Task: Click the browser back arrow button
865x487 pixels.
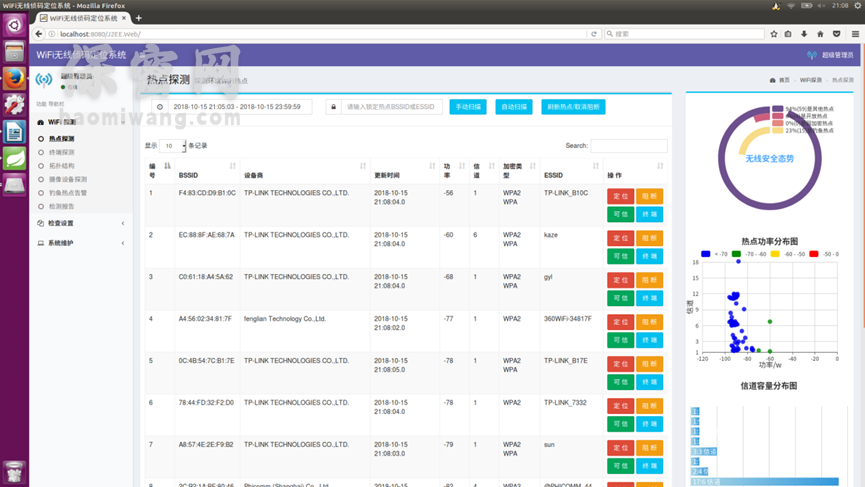Action: [x=39, y=34]
